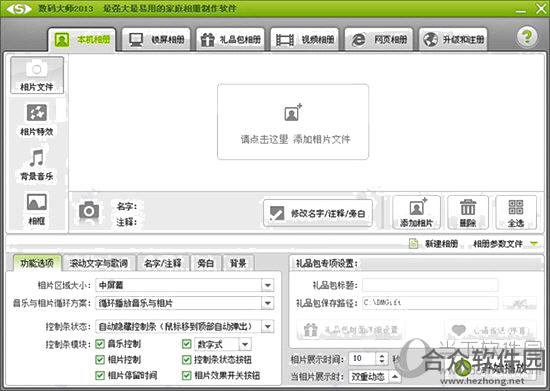
Task: Click the green help question mark icon
Action: coord(527,36)
